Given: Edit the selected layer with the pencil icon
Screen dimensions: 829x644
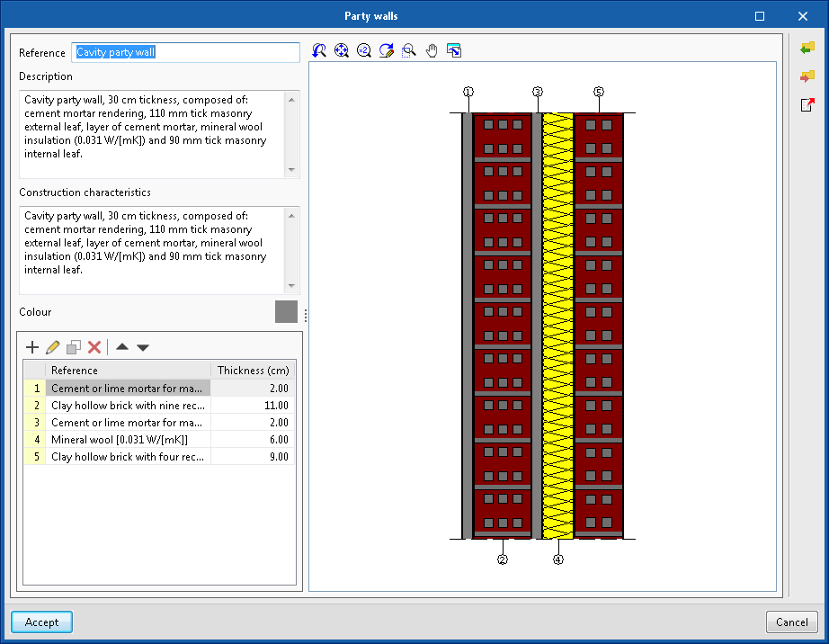Looking at the screenshot, I should click(53, 347).
